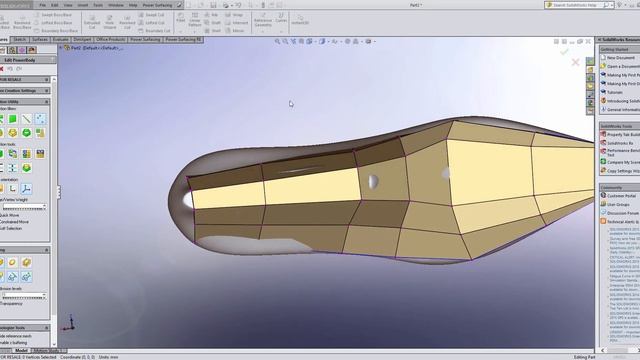Toggle the Transparency checkbox
Image resolution: width=640 pixels, height=360 pixels.
coord(11,303)
